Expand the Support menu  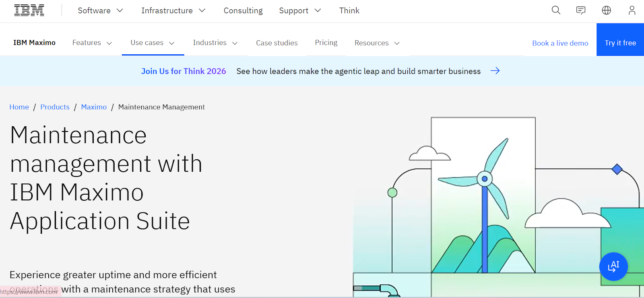click(300, 10)
